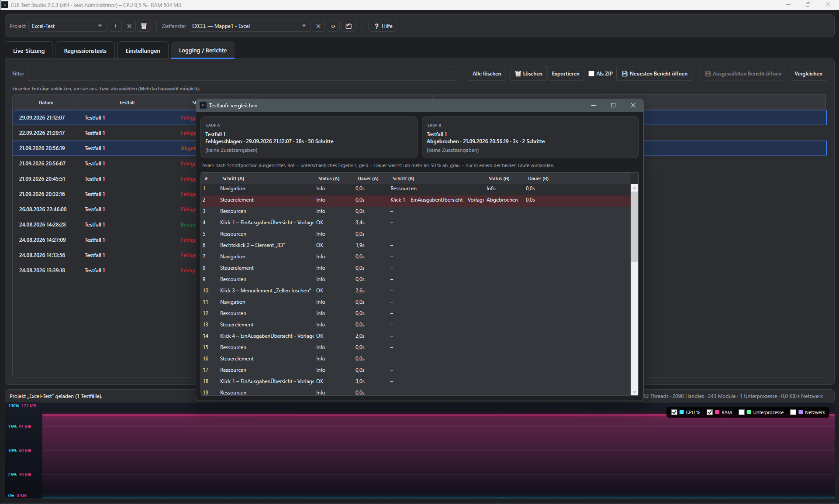Click the purple Netzwerk color swatch

[801, 412]
